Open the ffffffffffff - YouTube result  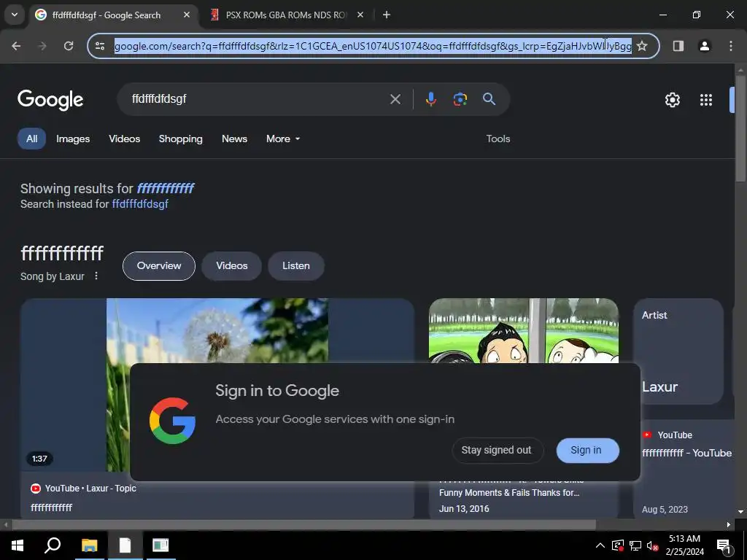tap(686, 453)
